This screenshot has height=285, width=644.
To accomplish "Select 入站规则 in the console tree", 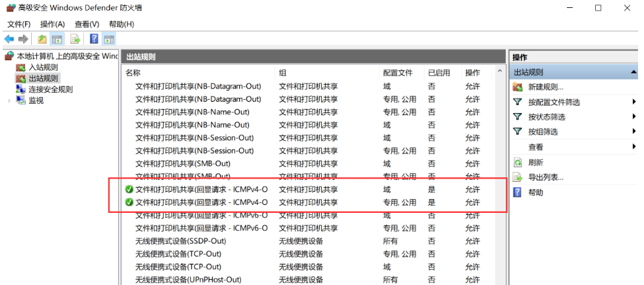I will click(x=43, y=67).
